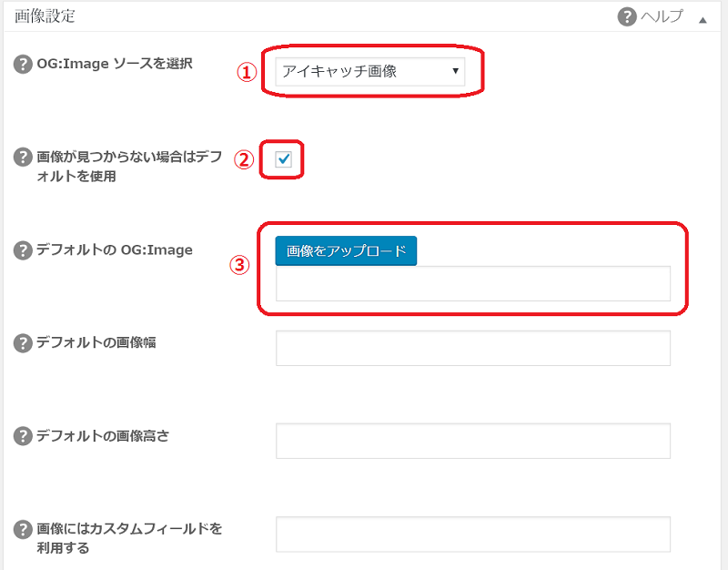Viewport: 728px width, 570px height.
Task: Click the デフォルトの OG:Image label text
Action: [x=115, y=249]
